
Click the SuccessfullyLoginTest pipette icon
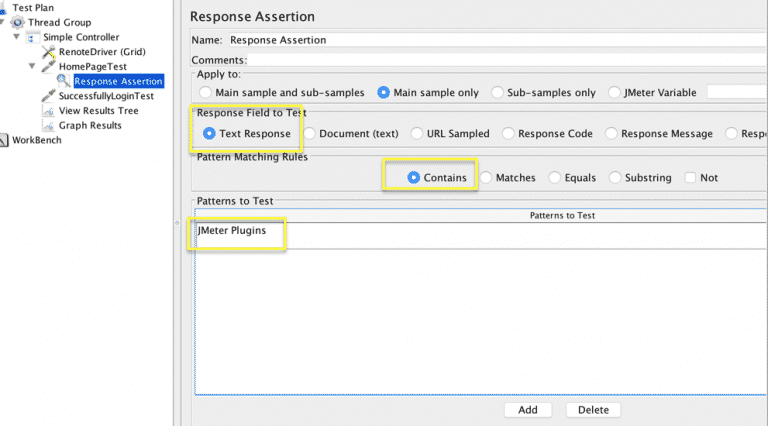click(48, 96)
